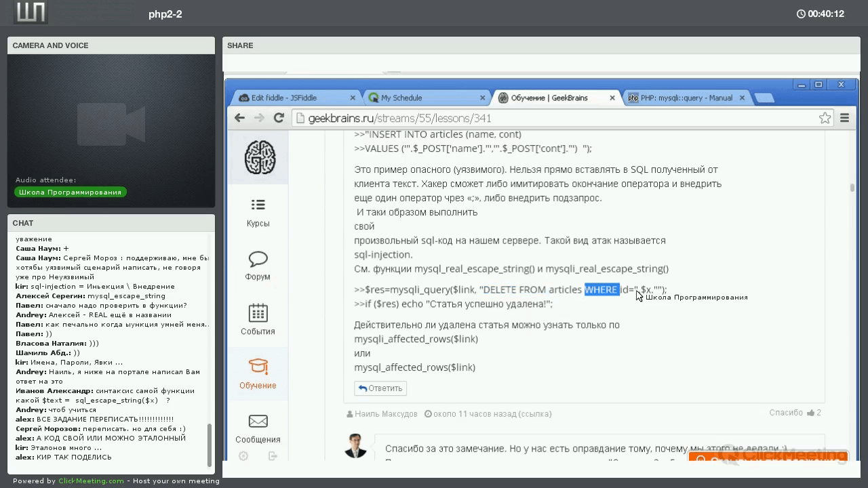
Task: Close the Обучение | GeekBrains tab
Action: (612, 98)
